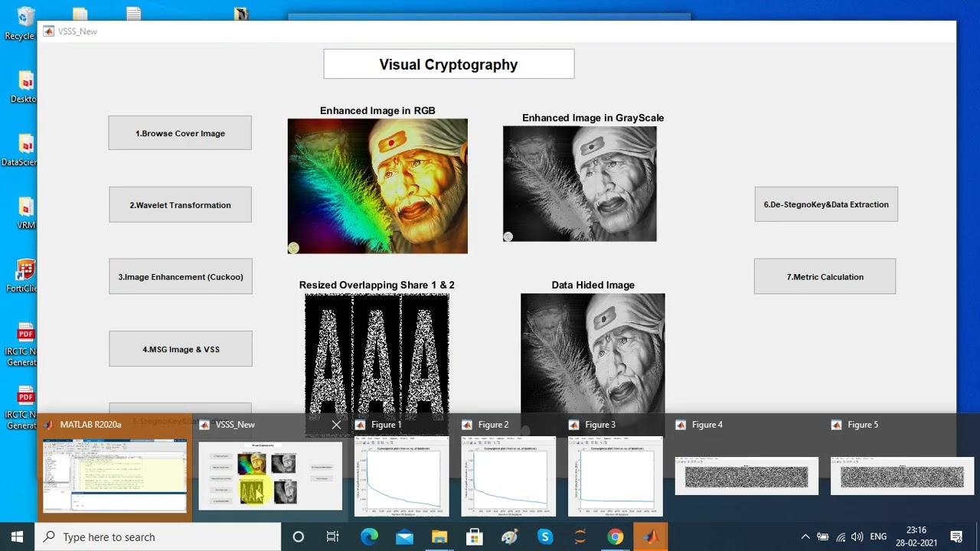This screenshot has height=551, width=980.
Task: Open Cortana circle icon
Action: click(x=299, y=536)
